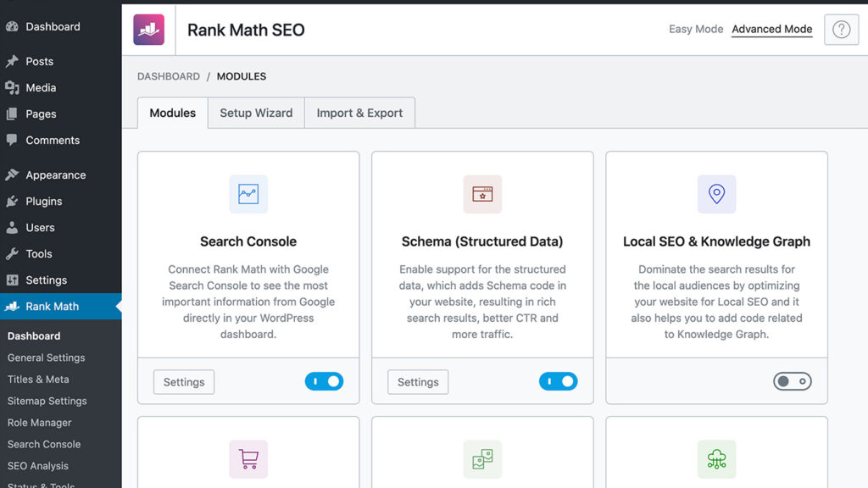868x488 pixels.
Task: Disable the Search Console module toggle
Action: pos(324,381)
